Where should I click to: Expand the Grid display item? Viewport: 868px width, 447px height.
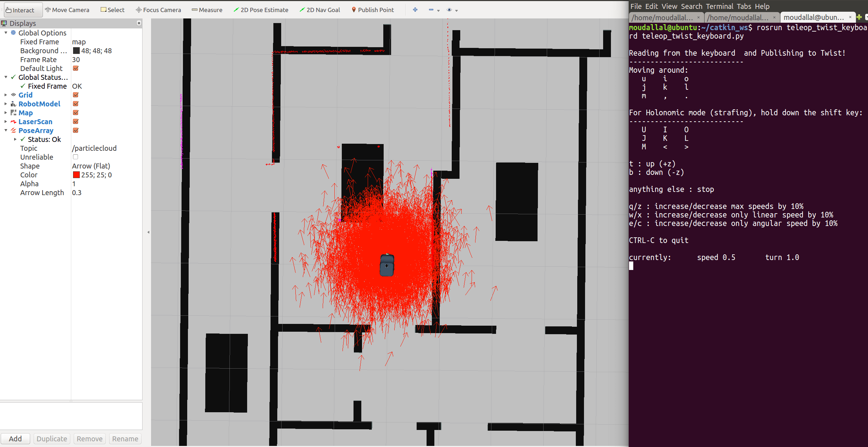[6, 95]
